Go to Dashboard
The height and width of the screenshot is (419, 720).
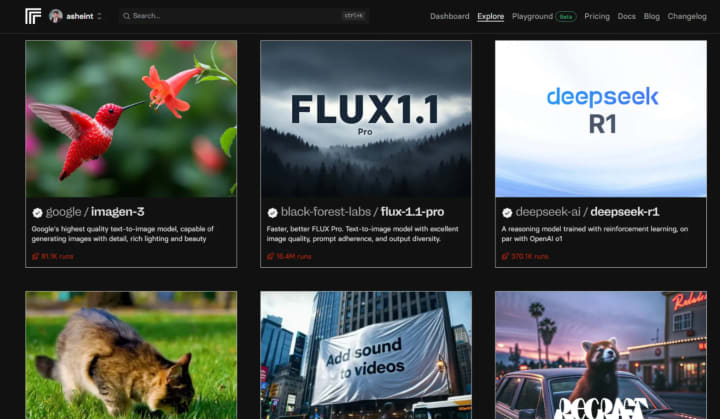(450, 16)
